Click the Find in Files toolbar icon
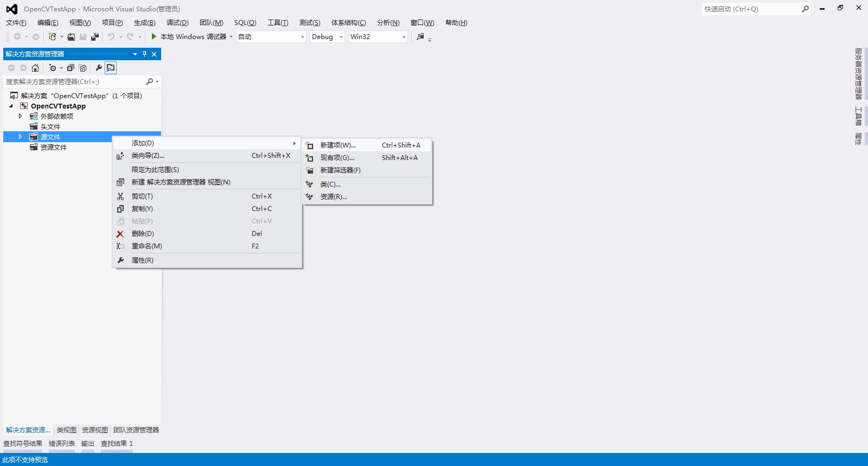Image resolution: width=868 pixels, height=466 pixels. (420, 37)
